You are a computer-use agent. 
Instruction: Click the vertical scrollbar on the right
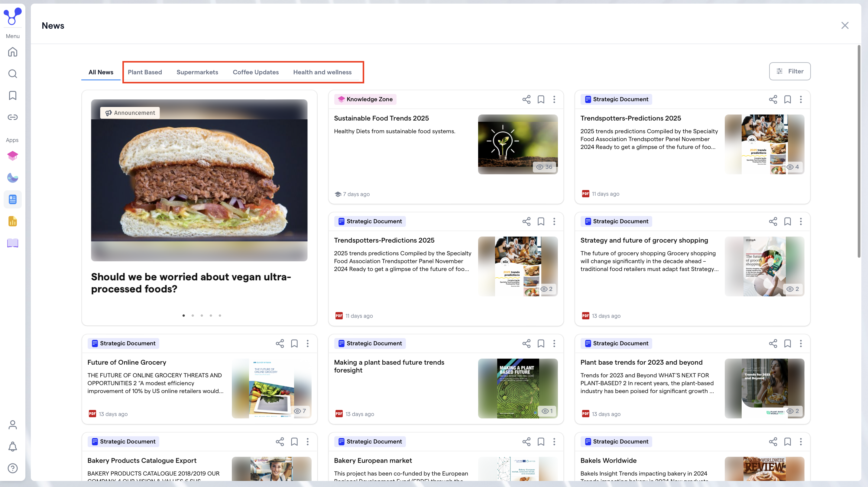click(859, 152)
